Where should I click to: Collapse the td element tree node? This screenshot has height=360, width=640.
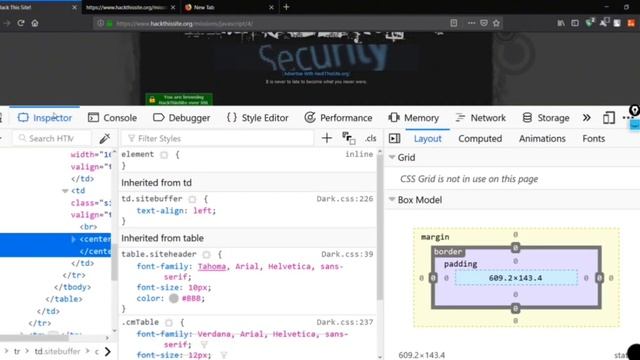(x=65, y=191)
